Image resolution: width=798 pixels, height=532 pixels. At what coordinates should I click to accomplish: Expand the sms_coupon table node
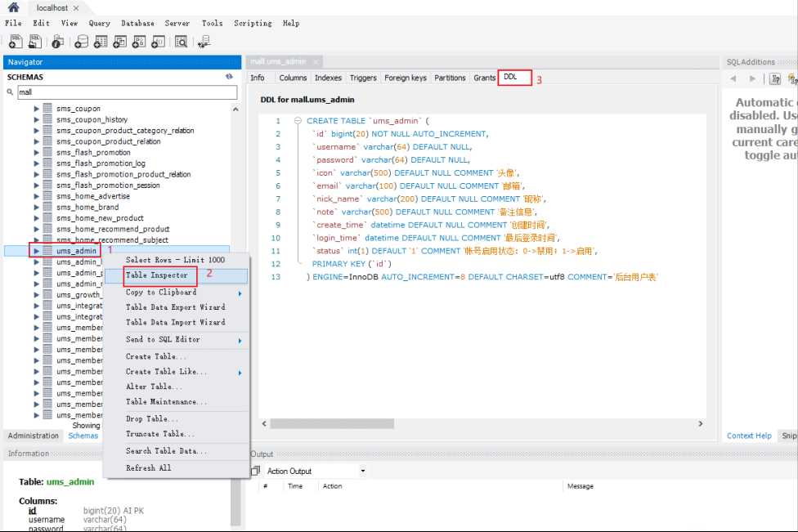tap(36, 109)
